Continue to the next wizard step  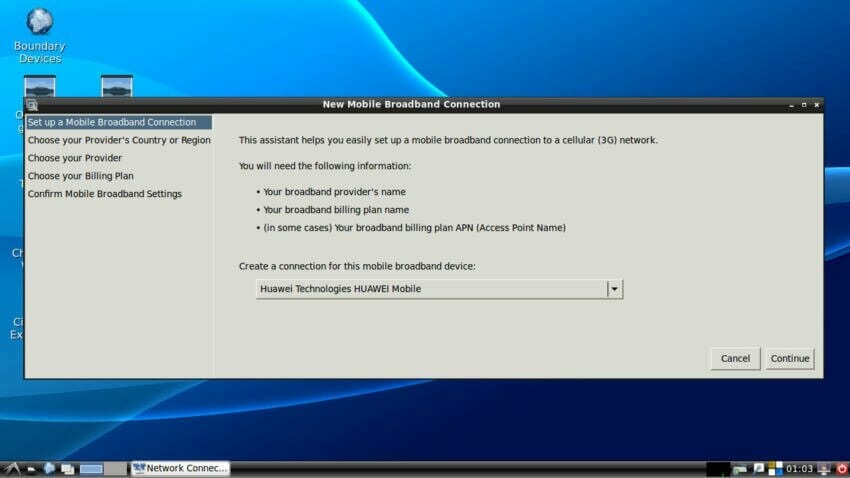click(x=790, y=358)
